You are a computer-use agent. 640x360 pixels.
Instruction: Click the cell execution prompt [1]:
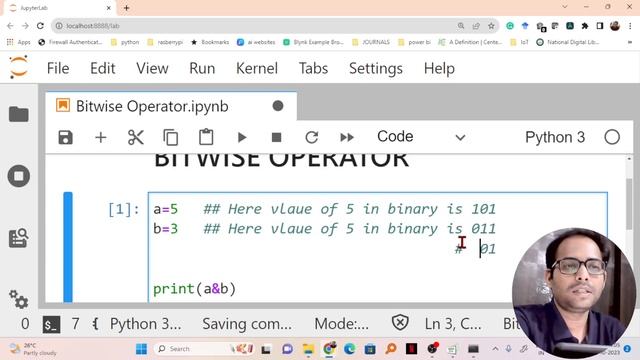pyautogui.click(x=124, y=209)
